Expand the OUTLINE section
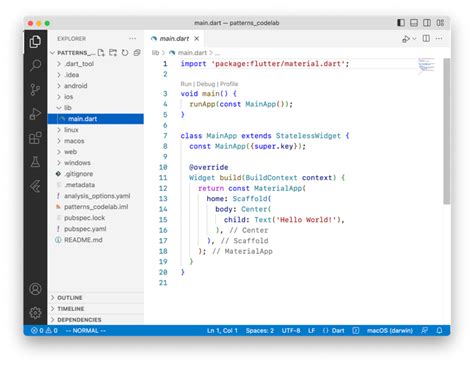The width and height of the screenshot is (474, 367). pyautogui.click(x=96, y=298)
